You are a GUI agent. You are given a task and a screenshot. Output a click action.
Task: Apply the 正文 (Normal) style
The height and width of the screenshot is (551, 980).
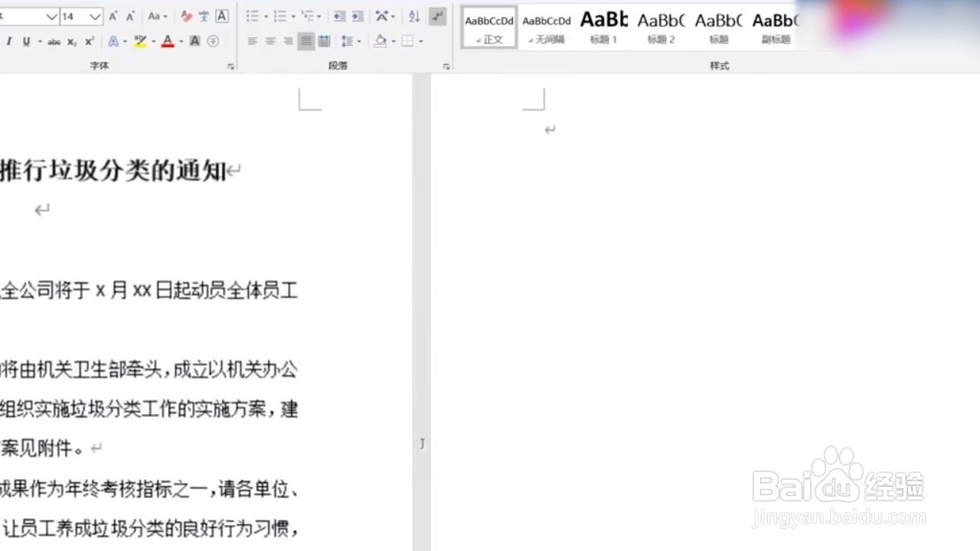click(489, 28)
